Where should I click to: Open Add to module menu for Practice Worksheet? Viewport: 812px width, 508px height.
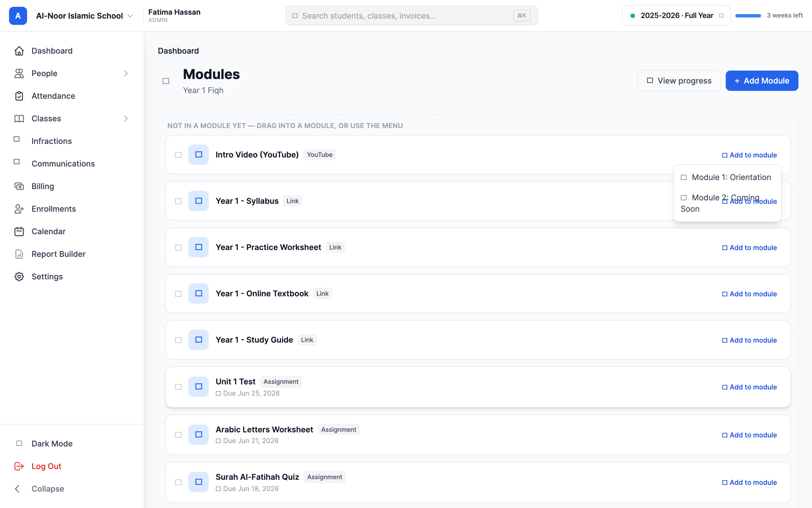pos(749,248)
